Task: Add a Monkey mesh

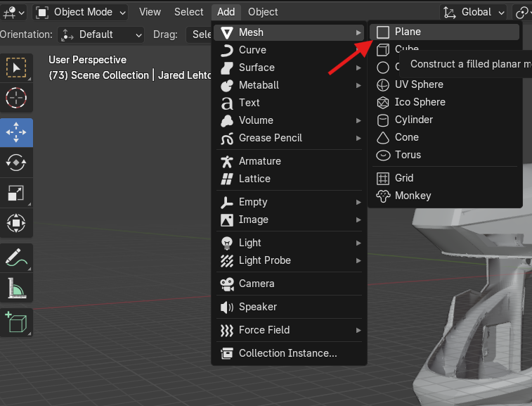Action: pyautogui.click(x=444, y=196)
